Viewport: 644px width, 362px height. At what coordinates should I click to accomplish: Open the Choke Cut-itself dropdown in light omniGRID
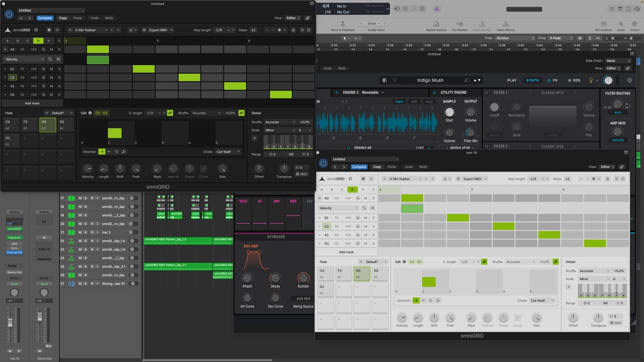coord(542,300)
